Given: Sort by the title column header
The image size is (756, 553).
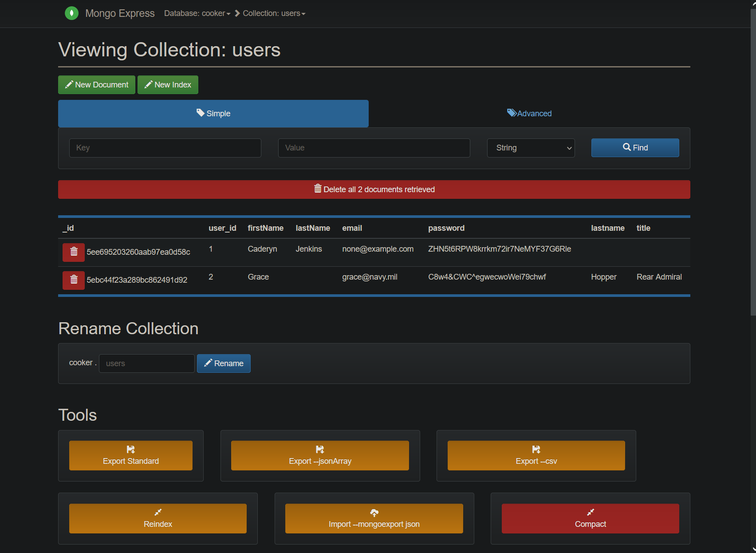Looking at the screenshot, I should 643,228.
